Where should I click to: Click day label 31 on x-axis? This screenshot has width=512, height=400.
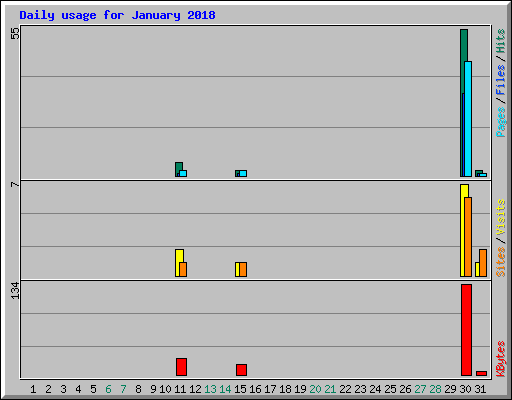(x=480, y=389)
